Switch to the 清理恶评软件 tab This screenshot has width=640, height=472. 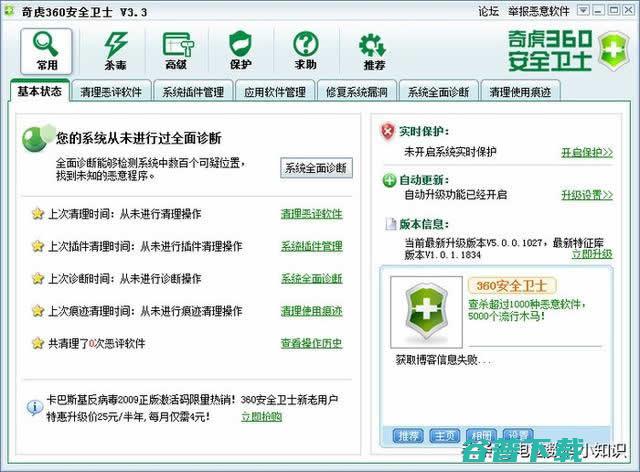tap(111, 92)
